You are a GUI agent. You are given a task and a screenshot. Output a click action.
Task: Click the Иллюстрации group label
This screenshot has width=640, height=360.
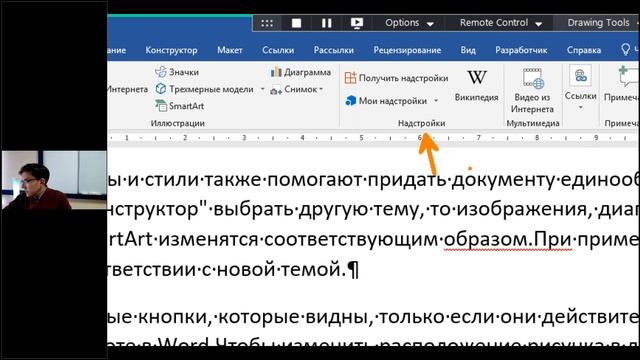click(178, 123)
